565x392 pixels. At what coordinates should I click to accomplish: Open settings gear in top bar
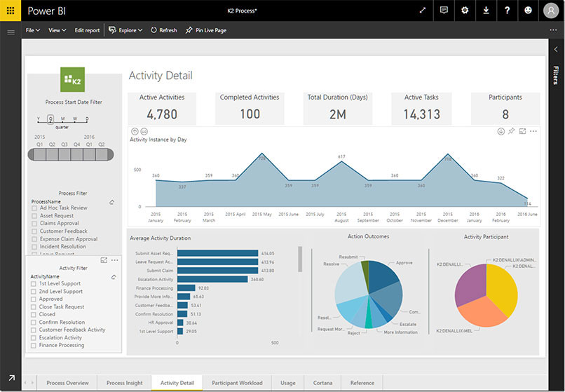(x=465, y=11)
